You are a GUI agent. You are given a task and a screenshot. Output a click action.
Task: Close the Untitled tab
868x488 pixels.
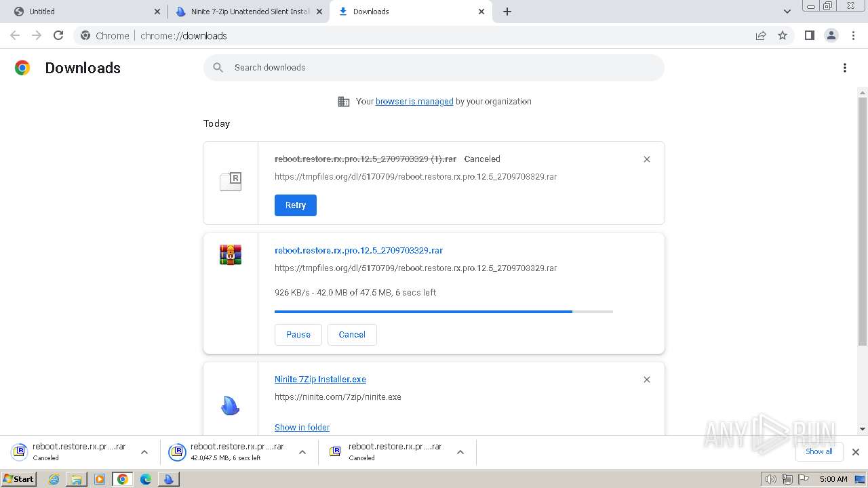[157, 12]
